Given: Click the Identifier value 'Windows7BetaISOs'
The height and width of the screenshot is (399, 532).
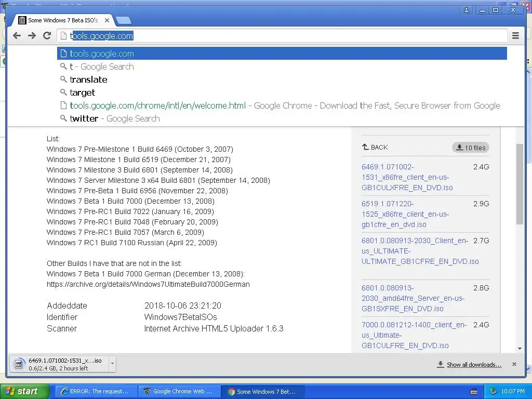Looking at the screenshot, I should (180, 317).
